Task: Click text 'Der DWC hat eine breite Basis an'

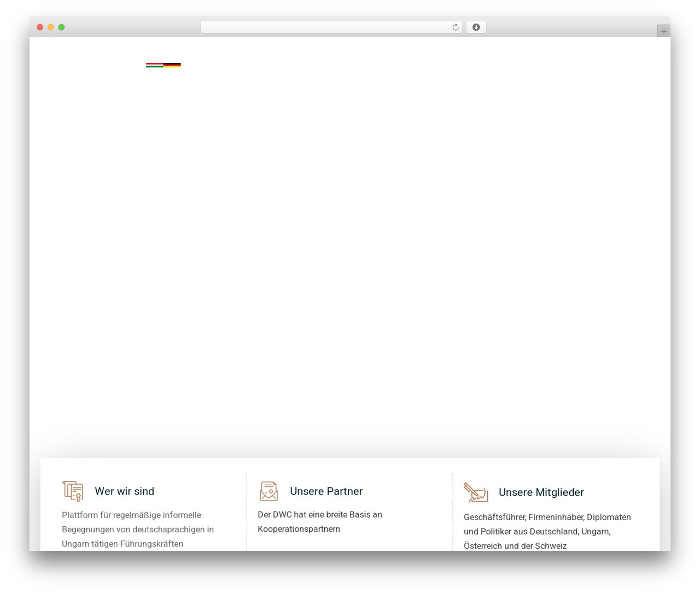Action: click(x=320, y=515)
